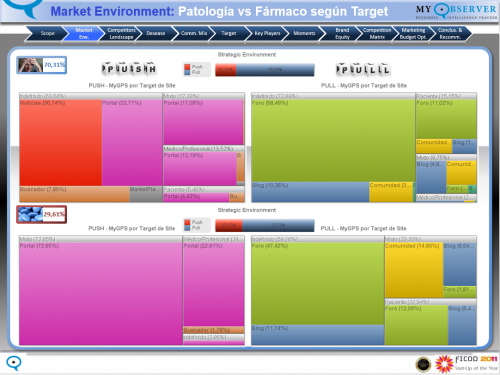This screenshot has height=375, width=500.
Task: Go to Competitors Landscape step
Action: pyautogui.click(x=121, y=33)
